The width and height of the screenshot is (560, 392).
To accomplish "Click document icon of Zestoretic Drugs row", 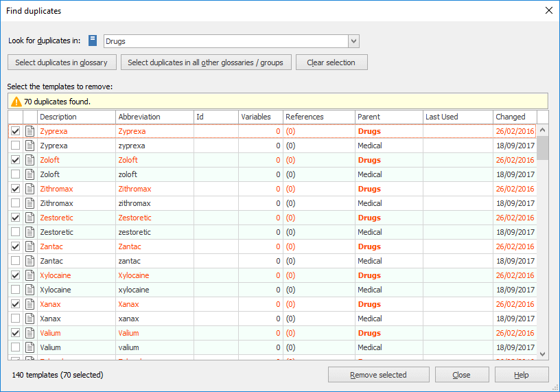I will tap(30, 218).
